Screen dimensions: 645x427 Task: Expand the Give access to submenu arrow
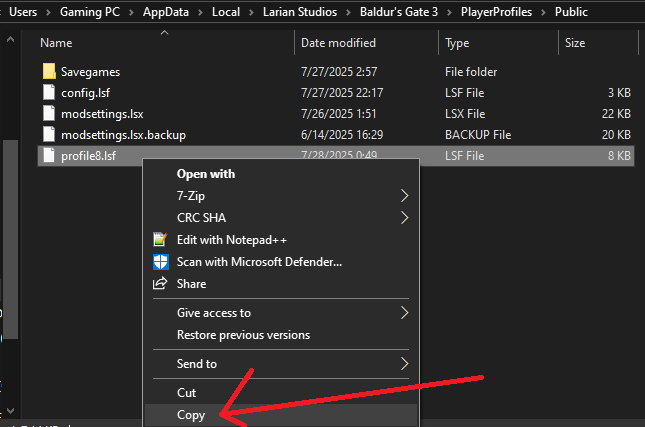[x=404, y=313]
